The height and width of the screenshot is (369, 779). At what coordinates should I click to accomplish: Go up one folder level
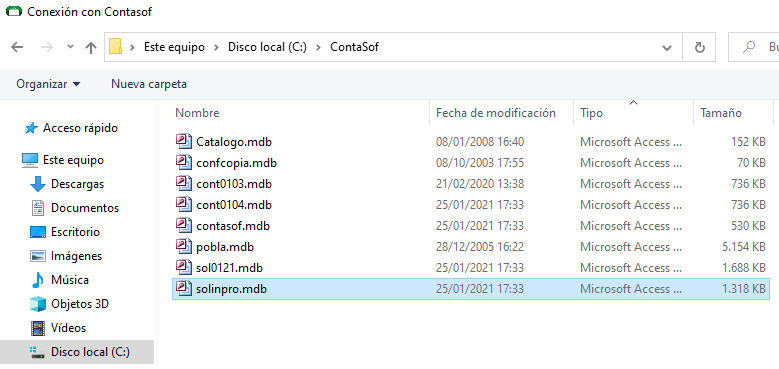[x=90, y=47]
